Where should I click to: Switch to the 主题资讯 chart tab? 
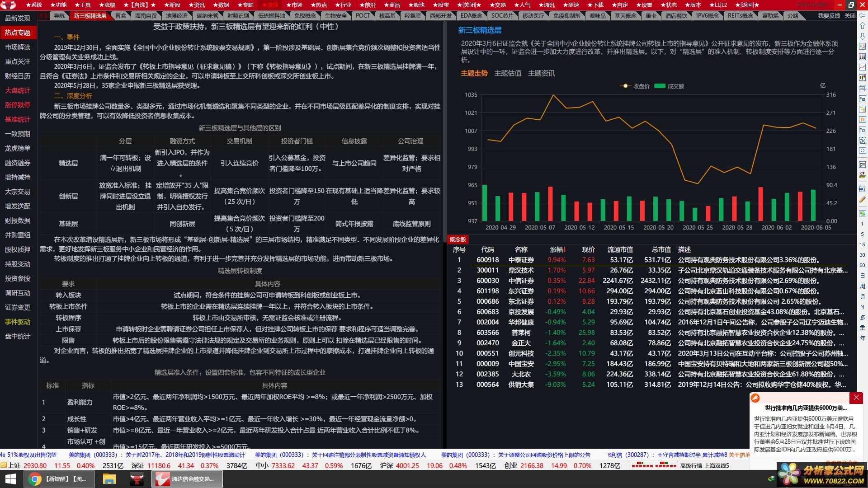pyautogui.click(x=542, y=73)
